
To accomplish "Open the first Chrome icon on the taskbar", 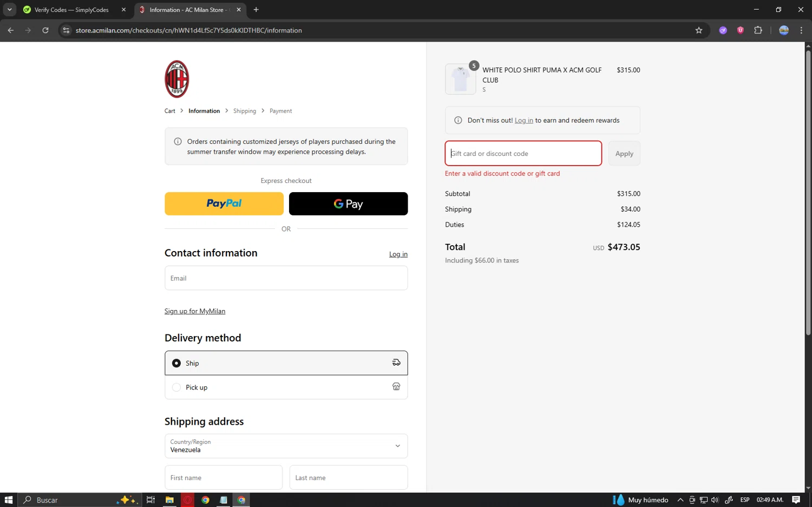I will point(205,499).
